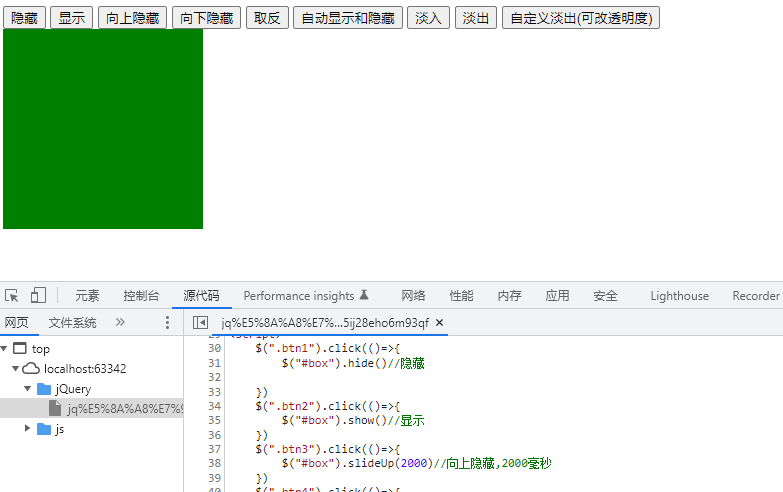Image resolution: width=783 pixels, height=492 pixels.
Task: Open the navigator three-dot menu
Action: tap(167, 323)
